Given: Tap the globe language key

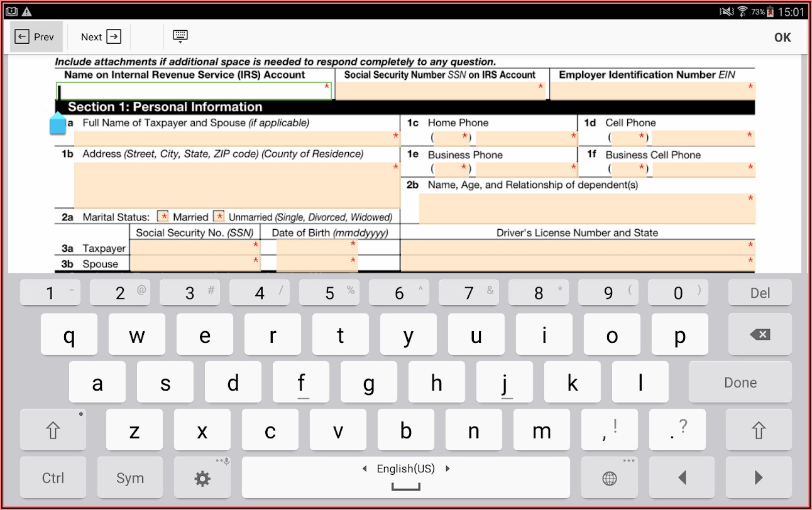Looking at the screenshot, I should click(610, 478).
